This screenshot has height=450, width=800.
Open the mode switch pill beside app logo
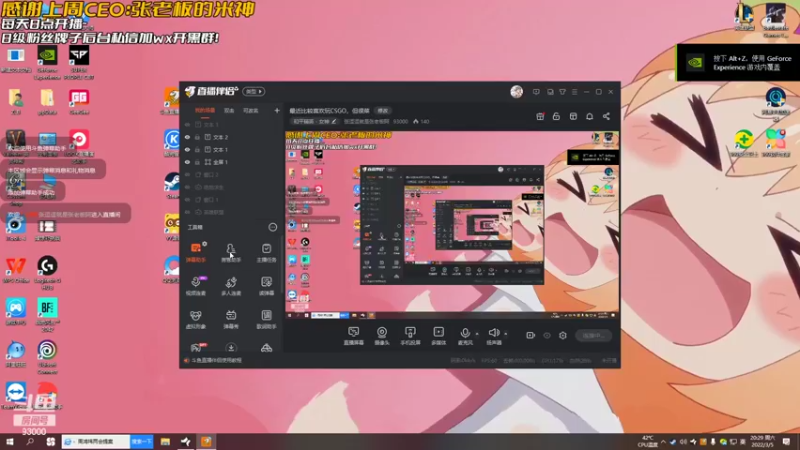coord(254,92)
